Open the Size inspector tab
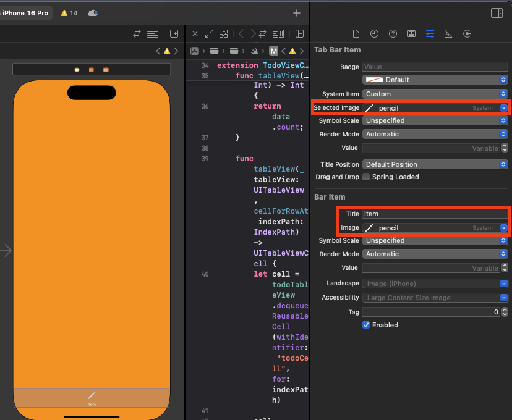512x420 pixels. [448, 33]
